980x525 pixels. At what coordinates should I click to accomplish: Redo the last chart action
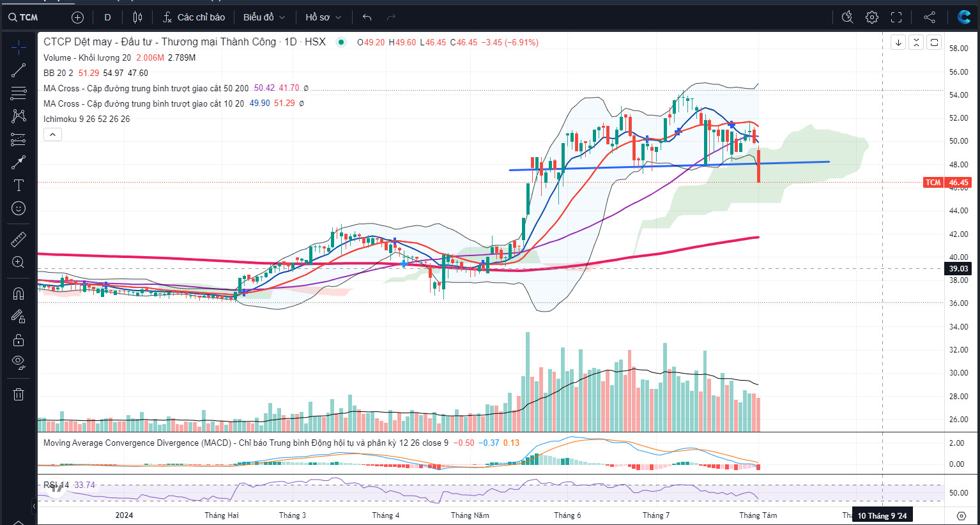click(x=391, y=17)
